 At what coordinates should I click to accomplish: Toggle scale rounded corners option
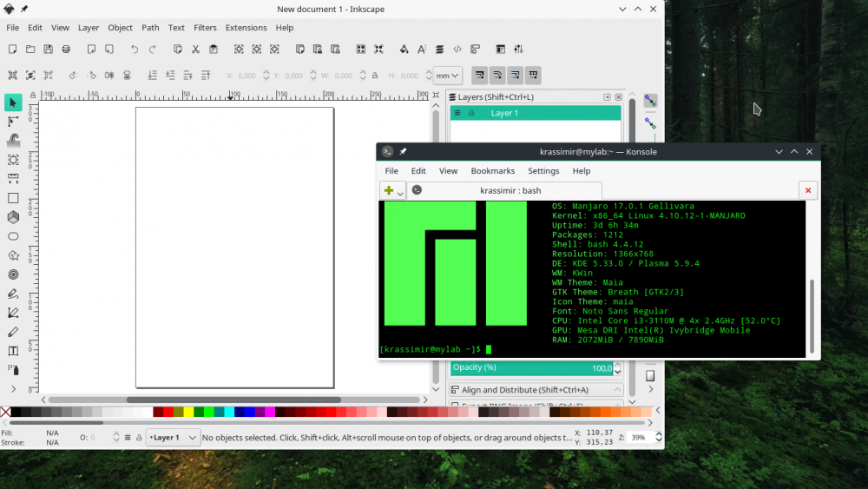pos(497,76)
